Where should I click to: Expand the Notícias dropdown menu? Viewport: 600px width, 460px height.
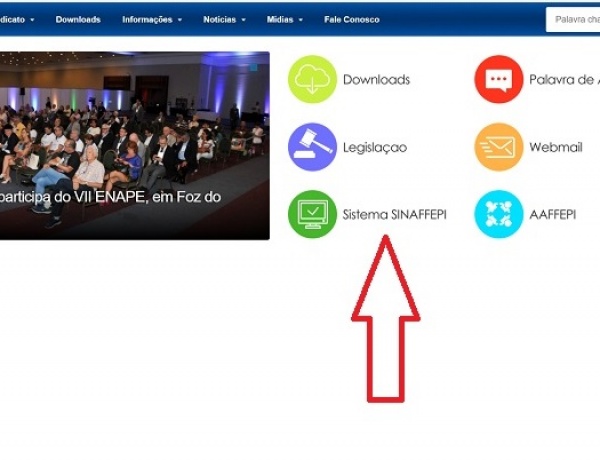pos(224,19)
